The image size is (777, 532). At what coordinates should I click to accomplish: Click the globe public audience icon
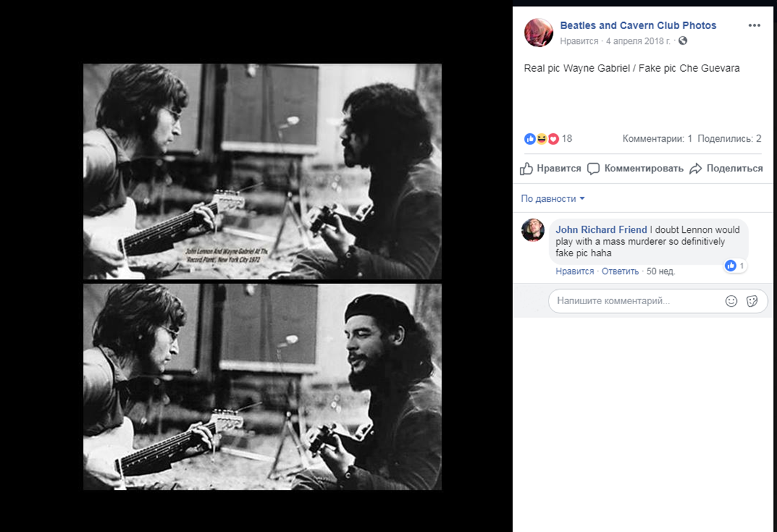(682, 41)
